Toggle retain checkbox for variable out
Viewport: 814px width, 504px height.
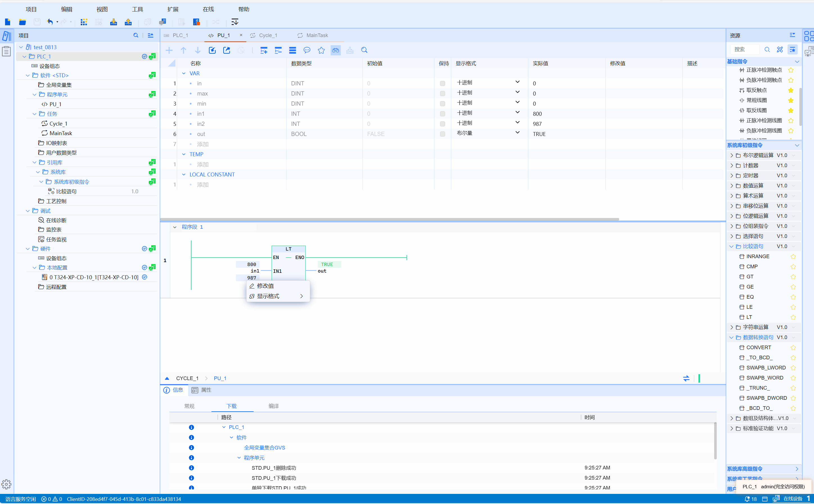[x=442, y=134]
